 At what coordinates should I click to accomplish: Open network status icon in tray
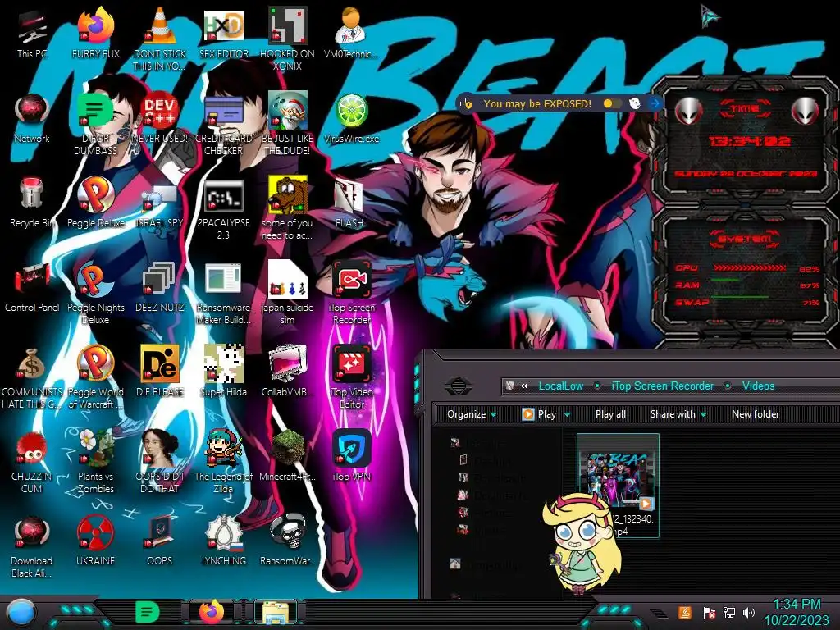pos(728,612)
